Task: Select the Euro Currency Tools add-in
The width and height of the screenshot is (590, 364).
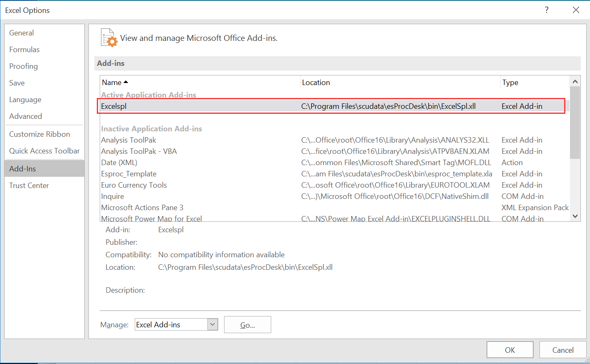Action: [x=134, y=185]
